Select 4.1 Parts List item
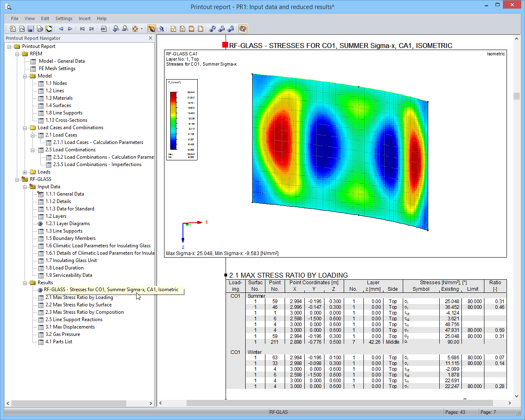Image resolution: width=525 pixels, height=420 pixels. (x=59, y=342)
